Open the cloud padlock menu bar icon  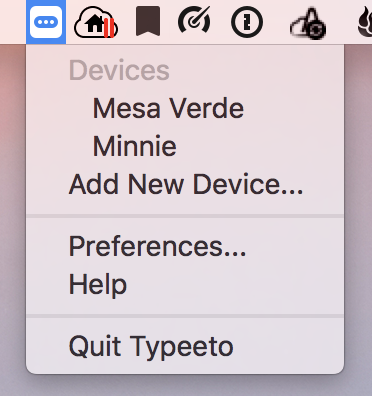(308, 24)
